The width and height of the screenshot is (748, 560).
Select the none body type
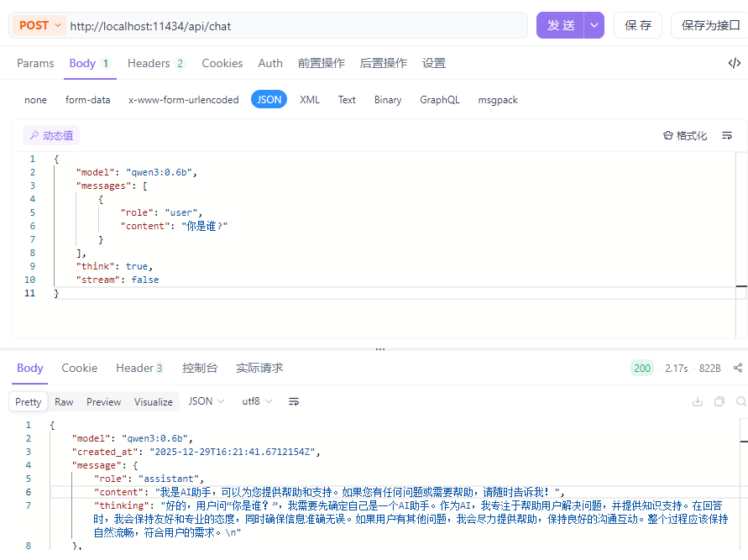tap(36, 100)
